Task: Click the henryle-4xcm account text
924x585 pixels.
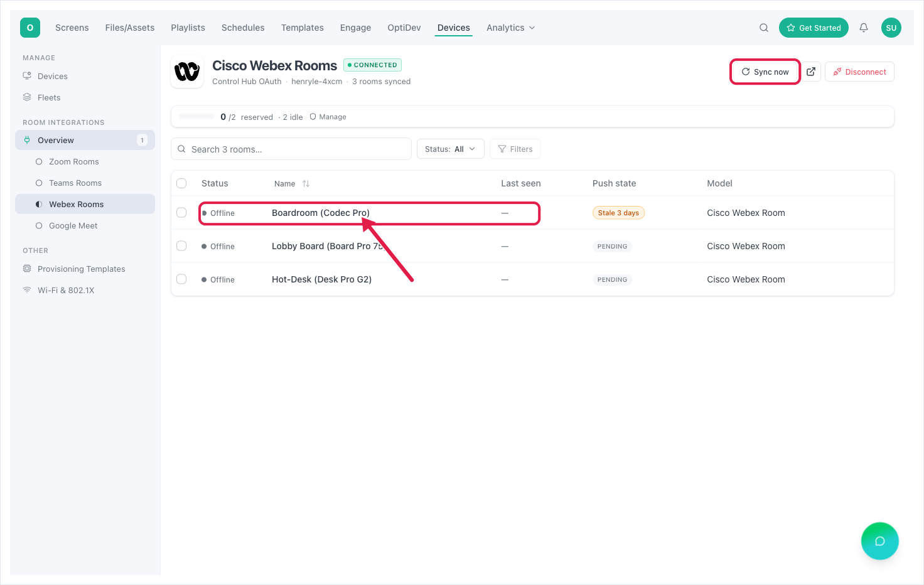Action: pyautogui.click(x=316, y=82)
